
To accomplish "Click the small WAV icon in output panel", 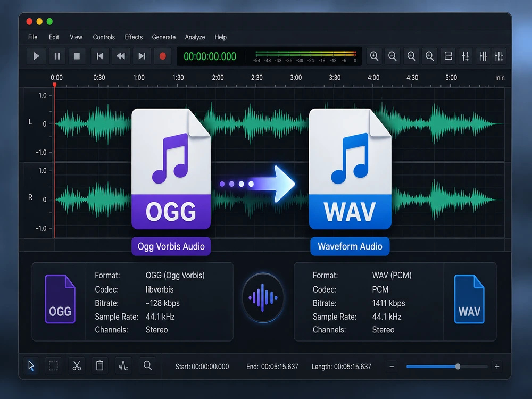I will point(469,299).
